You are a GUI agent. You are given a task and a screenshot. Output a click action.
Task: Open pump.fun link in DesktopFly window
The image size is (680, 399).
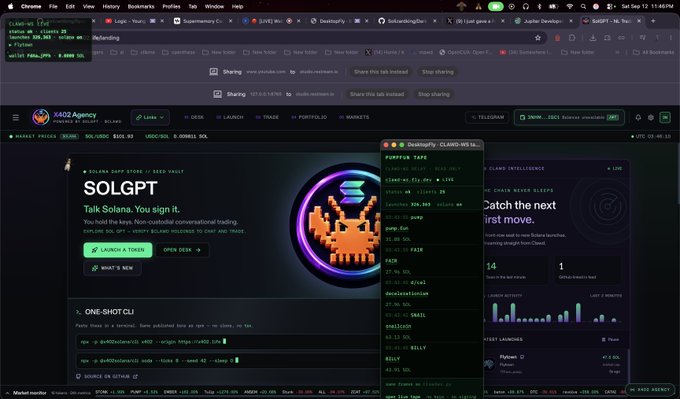point(397,228)
